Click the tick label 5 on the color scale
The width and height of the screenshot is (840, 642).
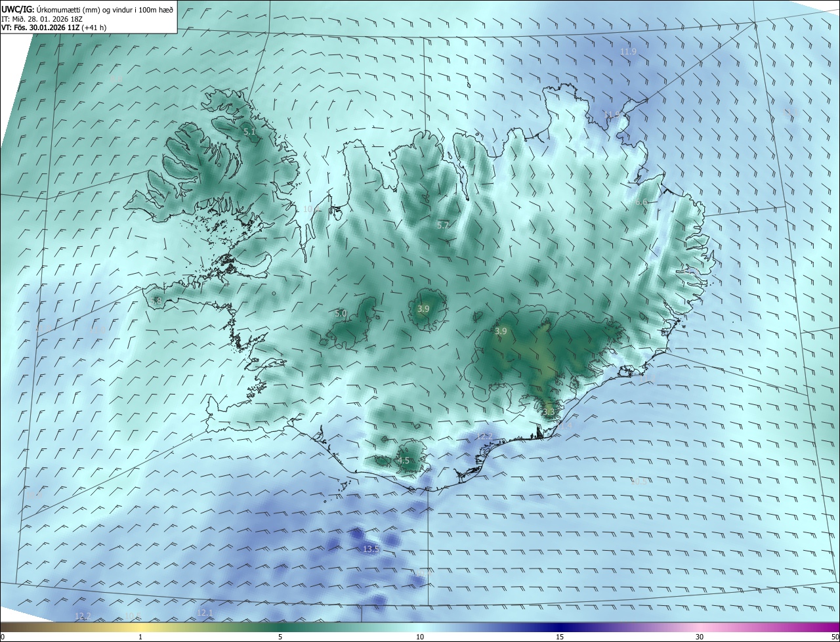pyautogui.click(x=280, y=637)
